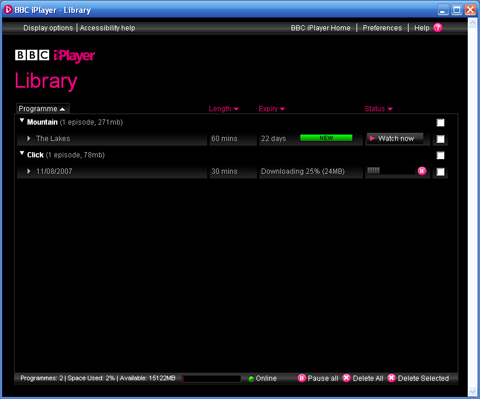Click the Delete All label
The width and height of the screenshot is (480, 399).
(x=368, y=378)
